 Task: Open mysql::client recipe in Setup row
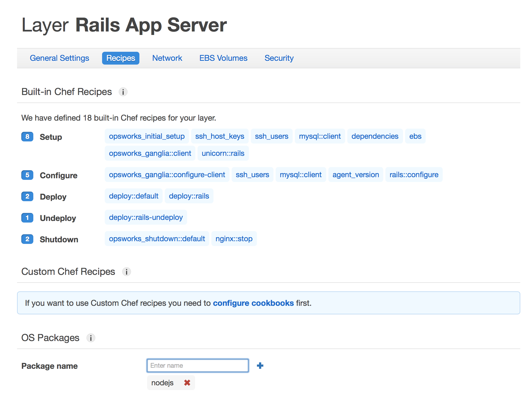coord(320,136)
